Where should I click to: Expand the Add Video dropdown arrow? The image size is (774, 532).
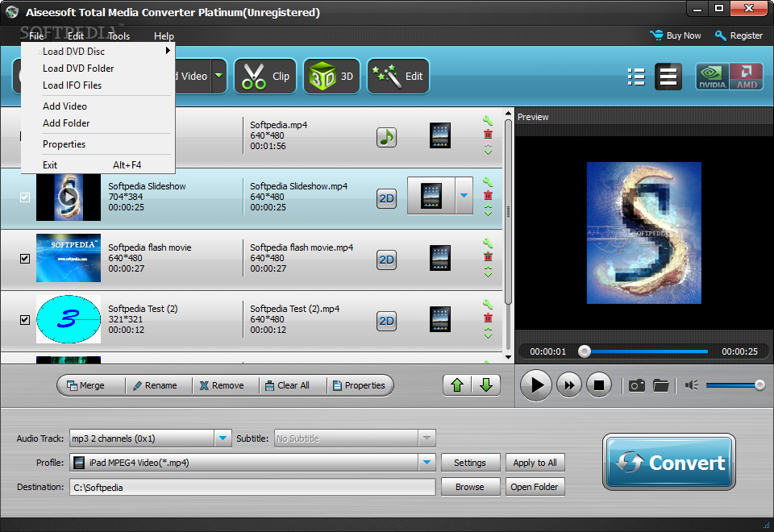[x=219, y=76]
